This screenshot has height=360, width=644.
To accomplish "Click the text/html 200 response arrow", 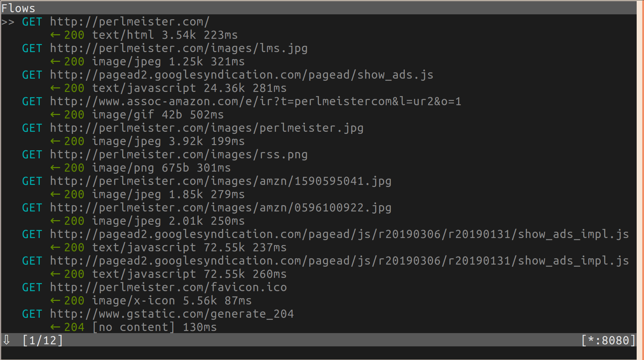I will (x=55, y=35).
